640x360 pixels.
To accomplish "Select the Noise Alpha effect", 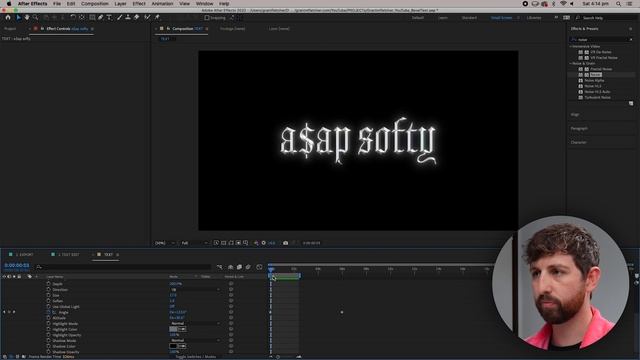I will [x=594, y=81].
